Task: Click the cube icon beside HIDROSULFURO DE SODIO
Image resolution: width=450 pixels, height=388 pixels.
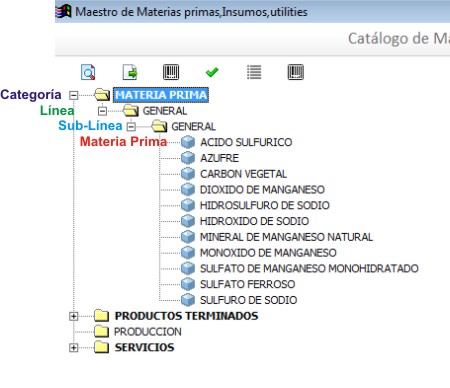Action: click(x=188, y=205)
